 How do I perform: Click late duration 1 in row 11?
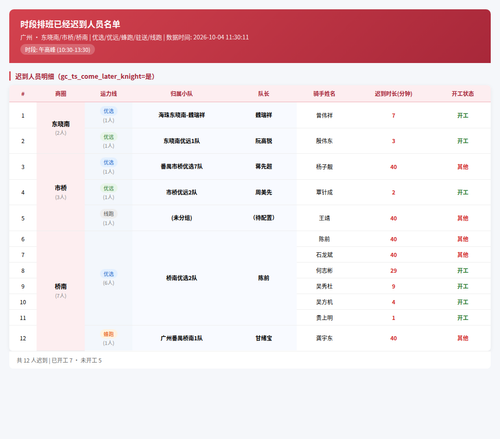click(393, 318)
